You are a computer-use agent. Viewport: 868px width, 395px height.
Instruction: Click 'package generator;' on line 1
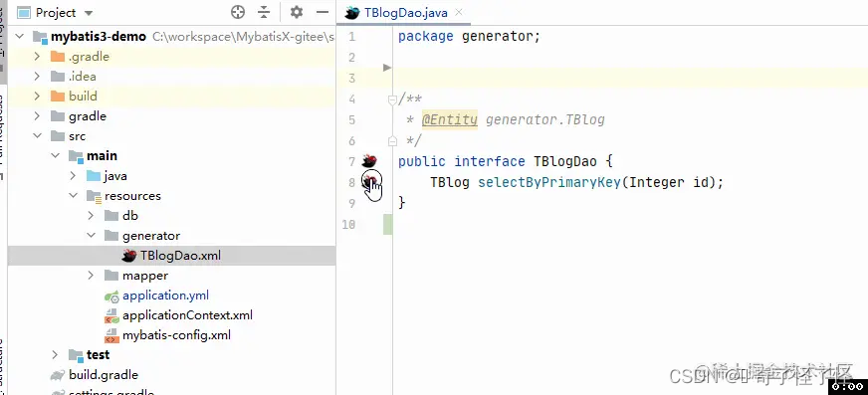469,37
